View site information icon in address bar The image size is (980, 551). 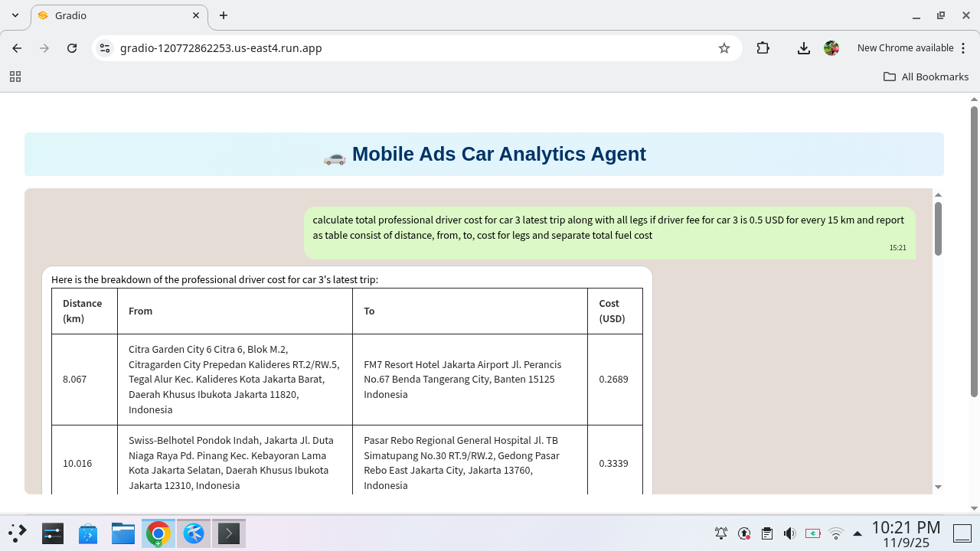pyautogui.click(x=105, y=48)
